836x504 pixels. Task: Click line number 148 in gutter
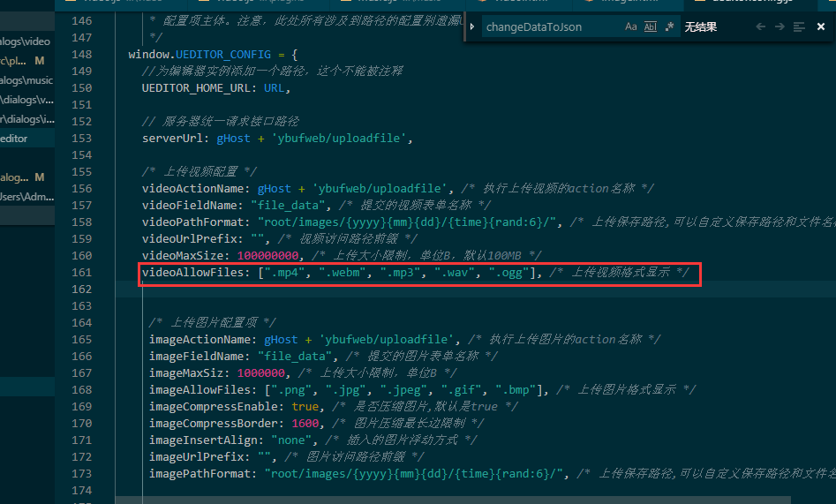click(x=81, y=55)
